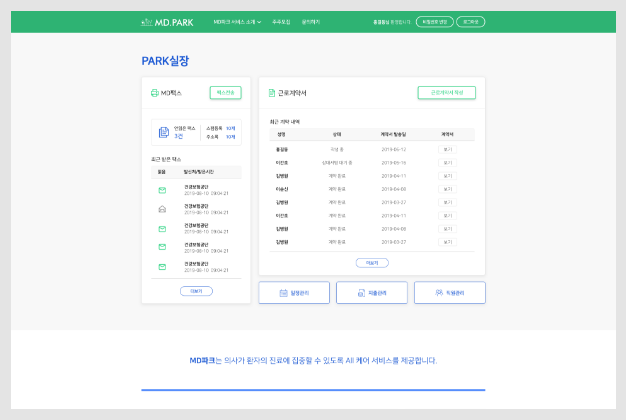Expand the fax list with 더보기

(196, 291)
